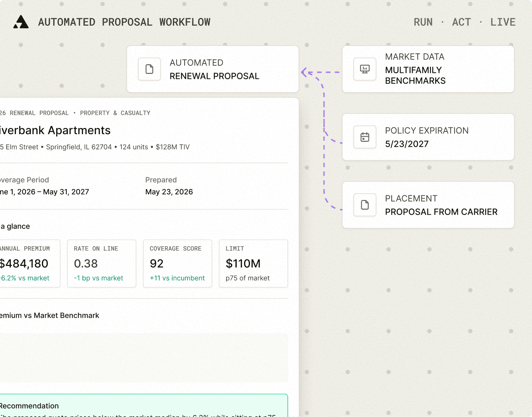Click the document icon in Placement card
Screen dimensions: 532x417
click(365, 205)
